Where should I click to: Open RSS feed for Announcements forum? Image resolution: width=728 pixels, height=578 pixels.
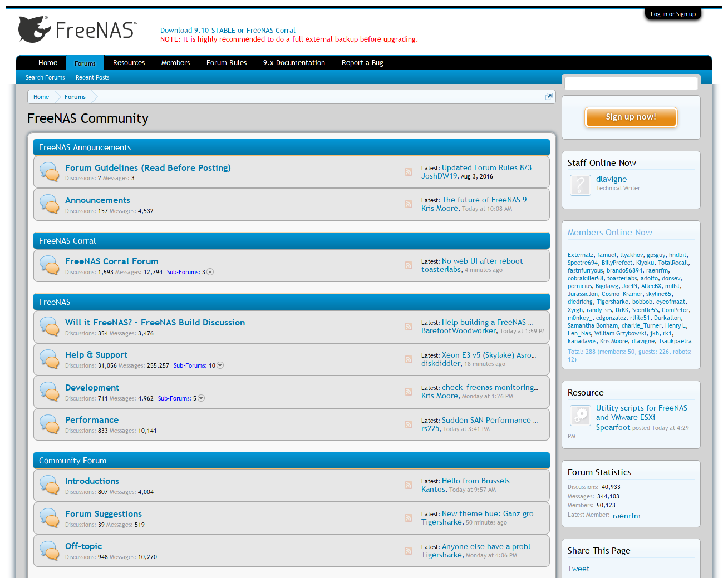(409, 204)
